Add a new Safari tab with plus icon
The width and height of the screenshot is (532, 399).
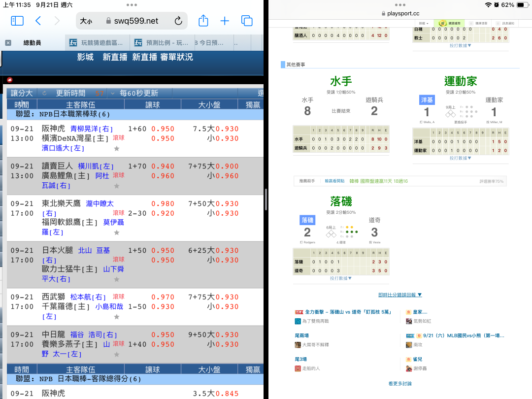[225, 21]
